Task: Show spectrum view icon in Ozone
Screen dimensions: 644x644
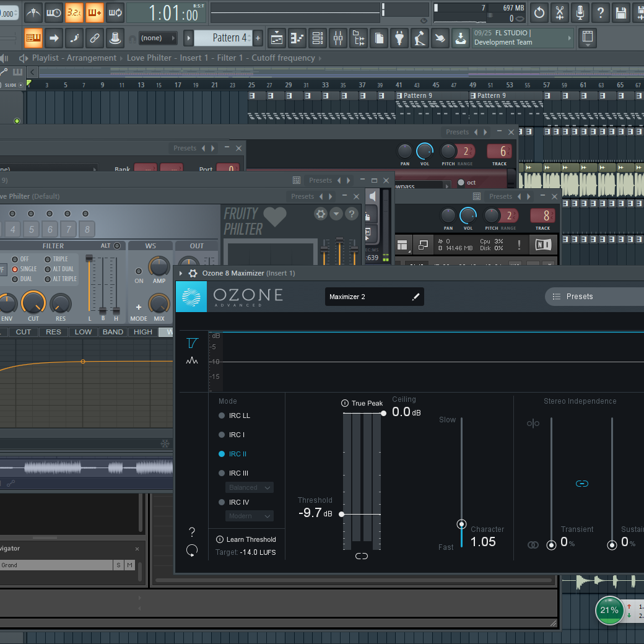Action: (192, 361)
